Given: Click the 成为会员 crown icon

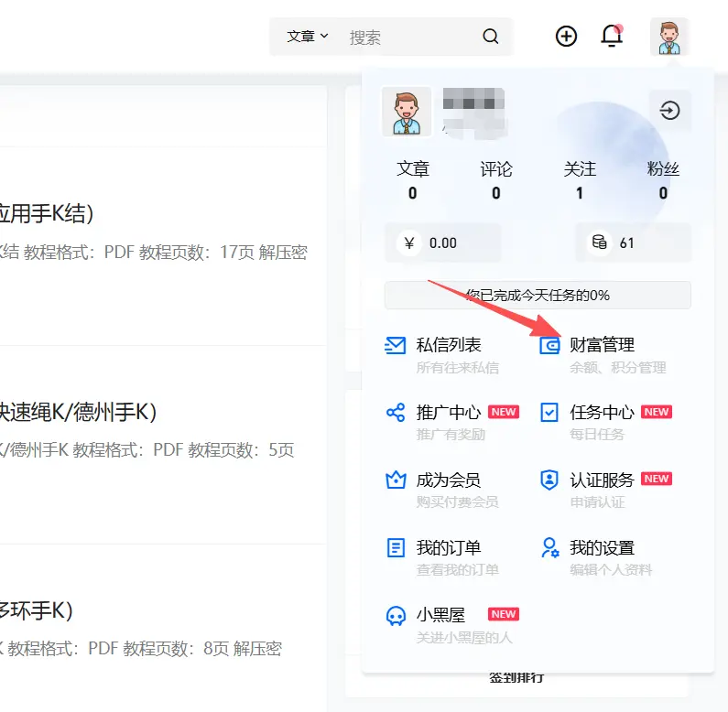Looking at the screenshot, I should tap(396, 480).
